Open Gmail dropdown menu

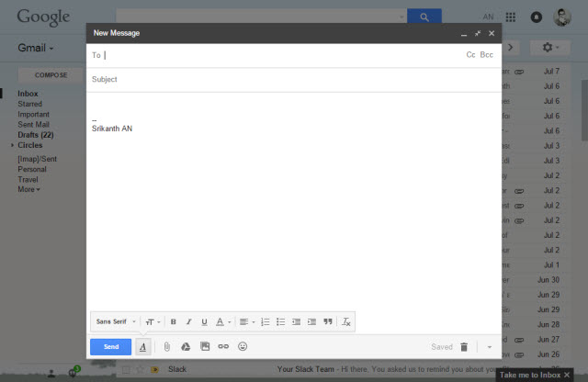click(x=36, y=48)
